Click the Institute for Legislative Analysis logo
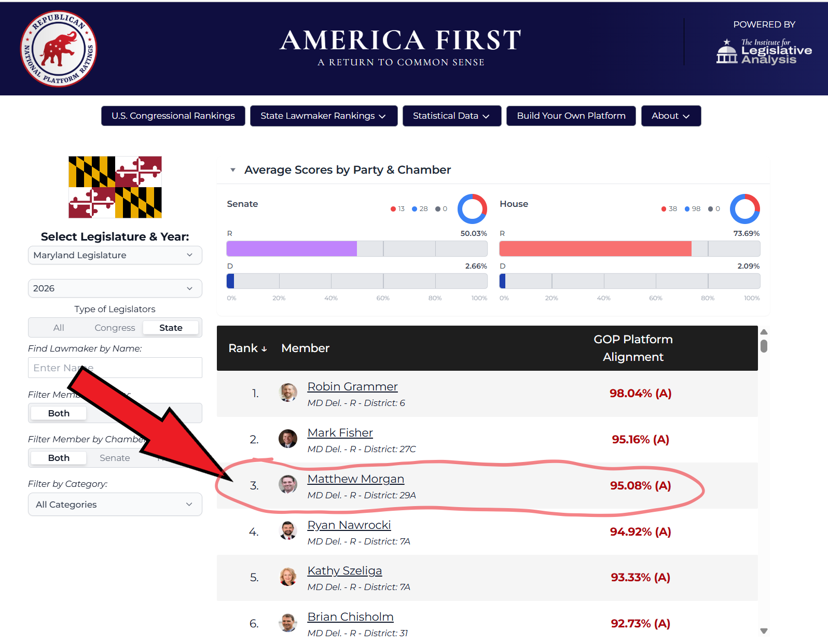This screenshot has width=828, height=644. coord(764,51)
